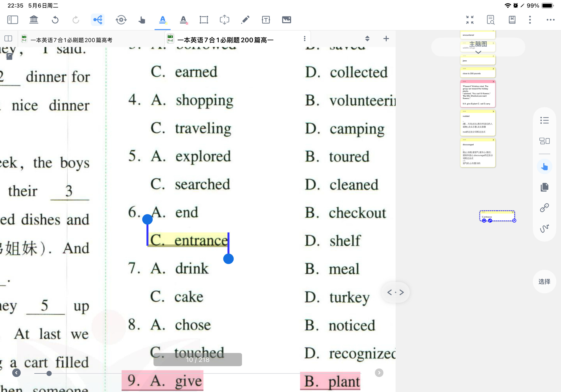Click the undo arrow
This screenshot has width=561, height=392.
pos(55,20)
